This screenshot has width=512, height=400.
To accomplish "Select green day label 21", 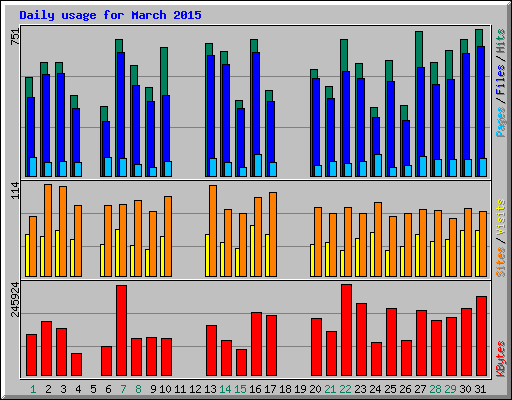I will point(330,389).
